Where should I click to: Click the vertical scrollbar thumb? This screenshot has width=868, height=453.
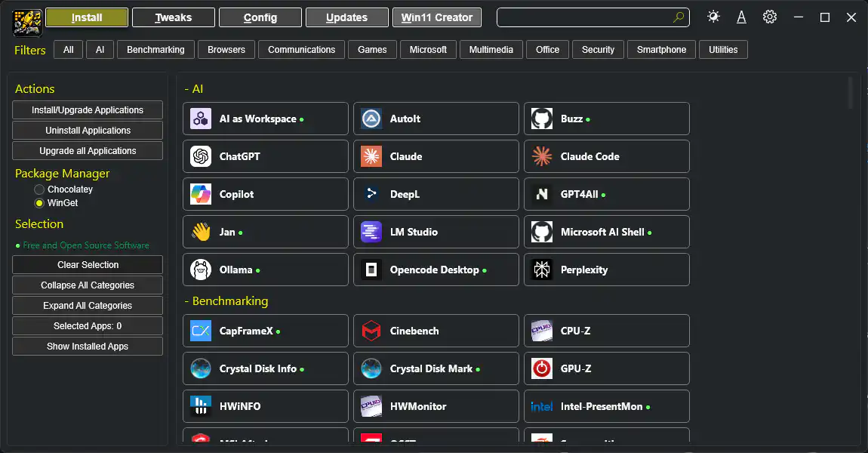[851, 93]
